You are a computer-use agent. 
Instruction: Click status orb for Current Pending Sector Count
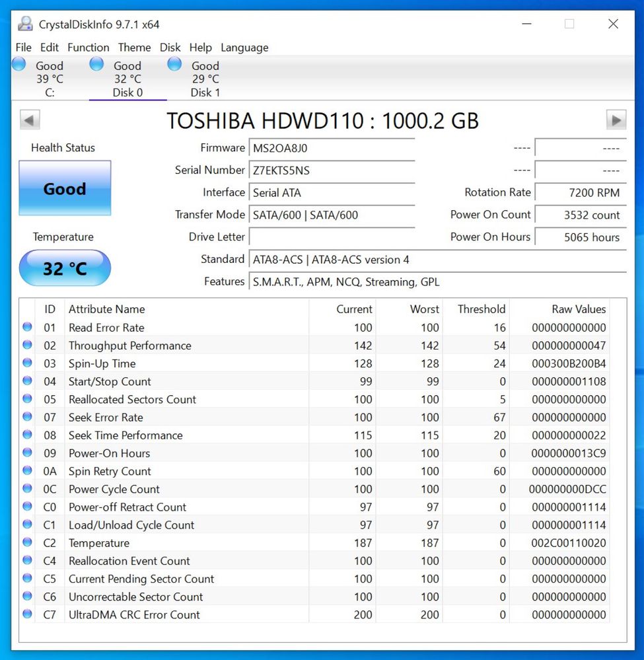27,578
